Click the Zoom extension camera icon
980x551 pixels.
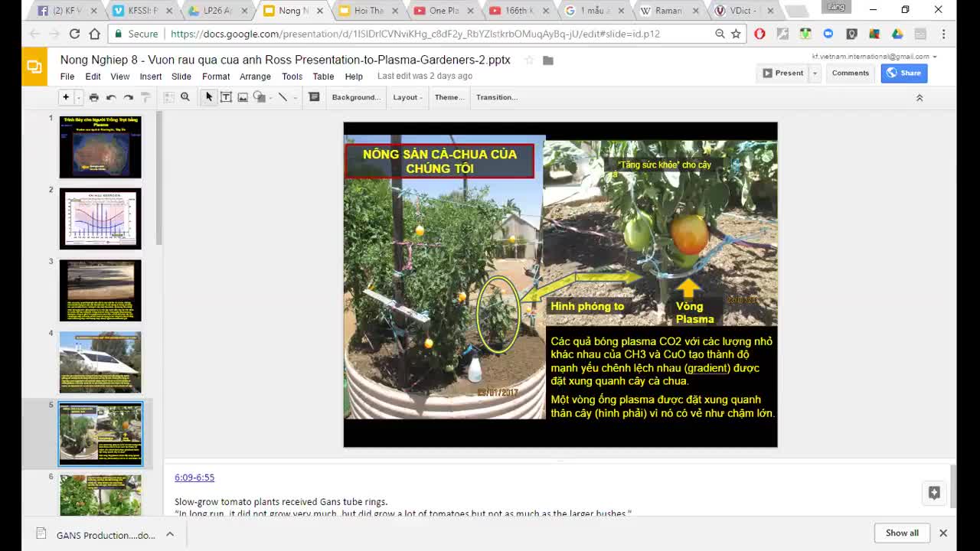(x=828, y=34)
